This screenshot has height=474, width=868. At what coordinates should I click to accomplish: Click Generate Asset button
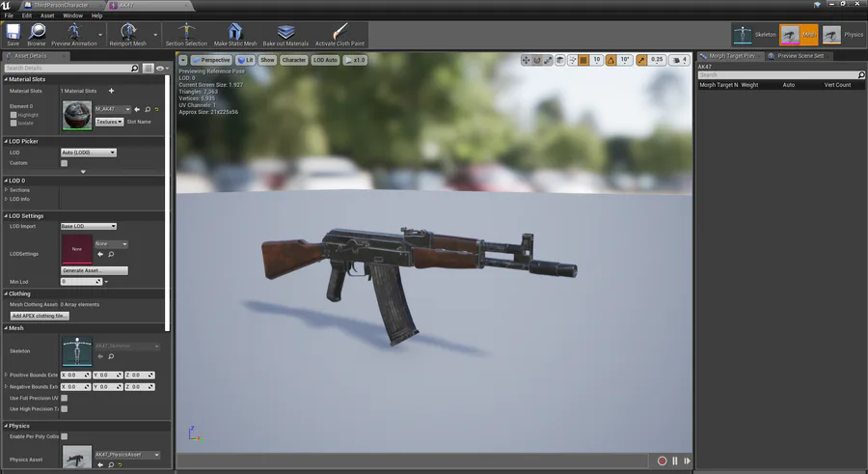pos(95,270)
